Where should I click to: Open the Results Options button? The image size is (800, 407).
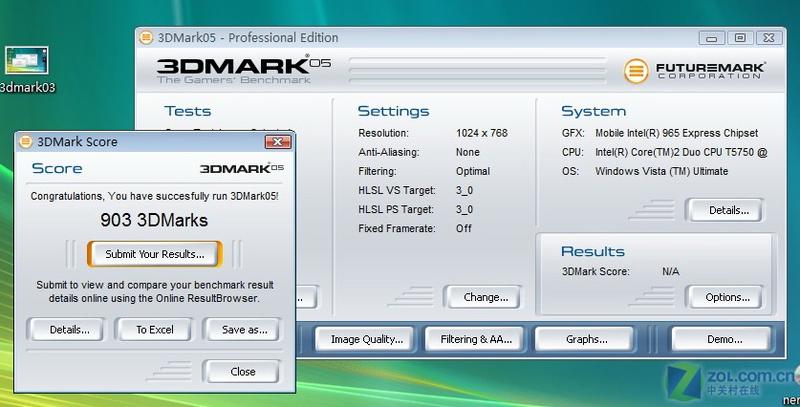click(x=727, y=297)
